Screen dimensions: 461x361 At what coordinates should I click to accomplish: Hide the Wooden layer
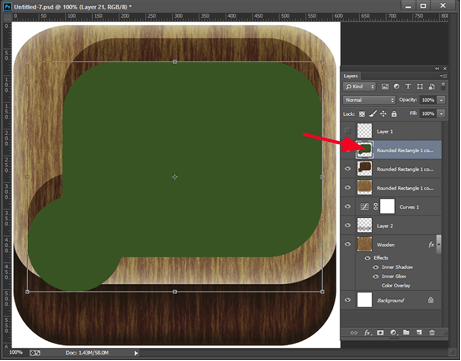(x=348, y=244)
